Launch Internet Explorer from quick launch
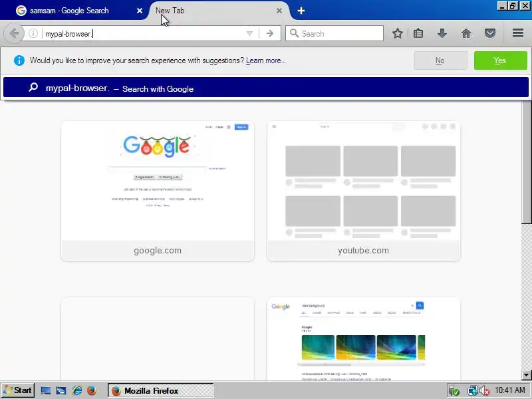The height and width of the screenshot is (399, 532). coord(76,390)
